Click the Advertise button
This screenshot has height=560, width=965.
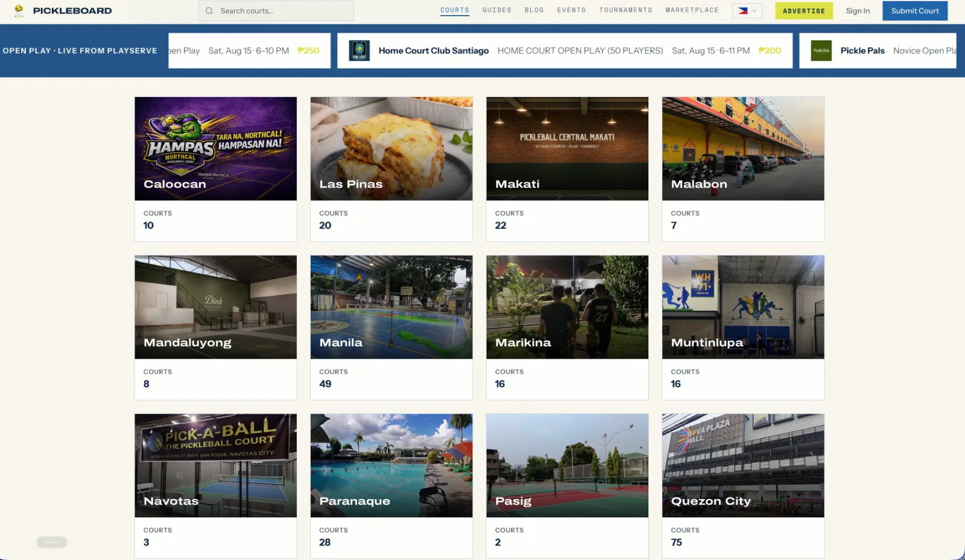pos(804,11)
